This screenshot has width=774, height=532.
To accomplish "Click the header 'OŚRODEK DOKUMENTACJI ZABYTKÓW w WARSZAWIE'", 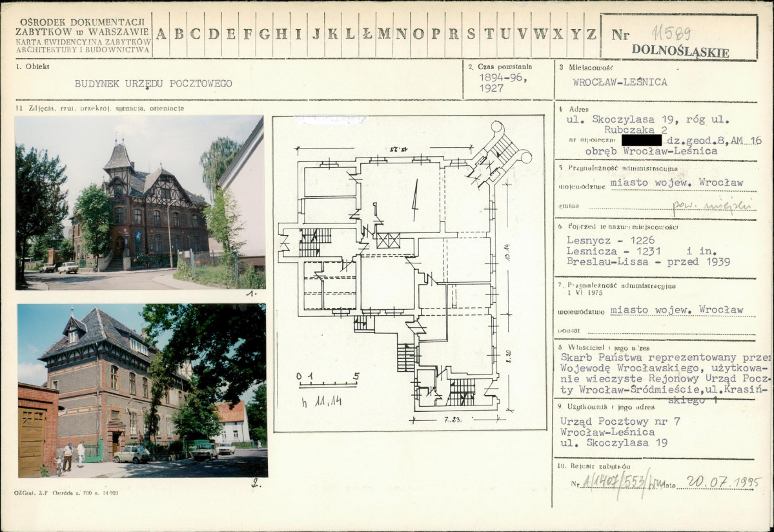I will pos(83,26).
